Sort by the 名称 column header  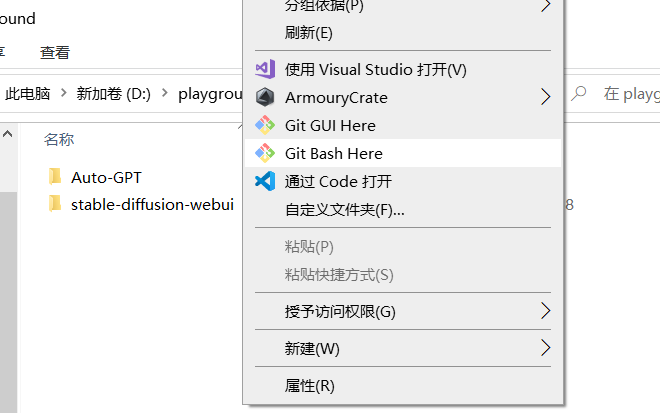pyautogui.click(x=59, y=139)
